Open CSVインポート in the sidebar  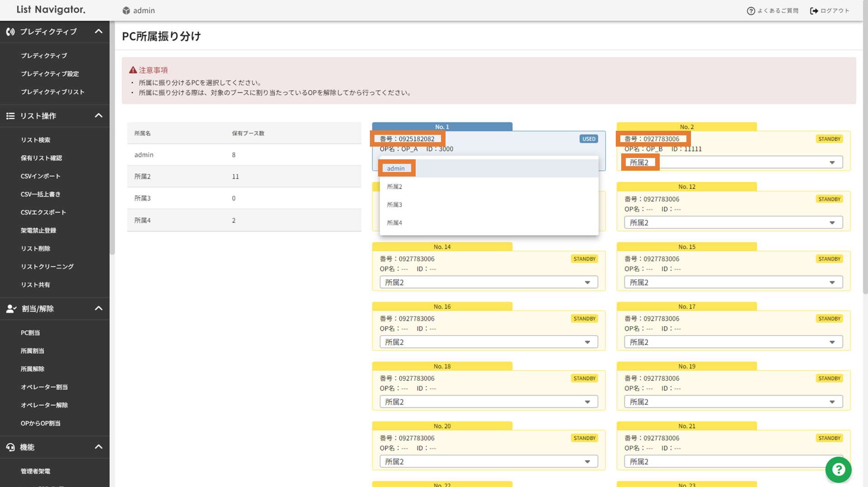pyautogui.click(x=40, y=176)
